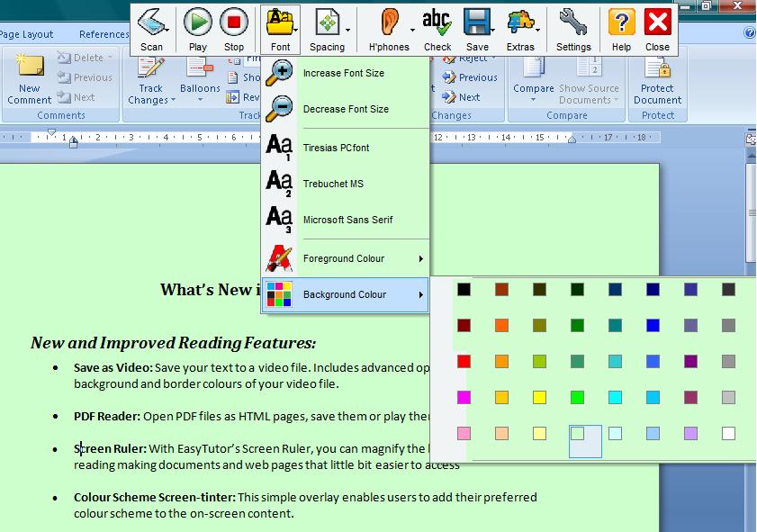Viewport: 757px width, 532px height.
Task: Open the Foreground Colour submenu
Action: [x=345, y=258]
